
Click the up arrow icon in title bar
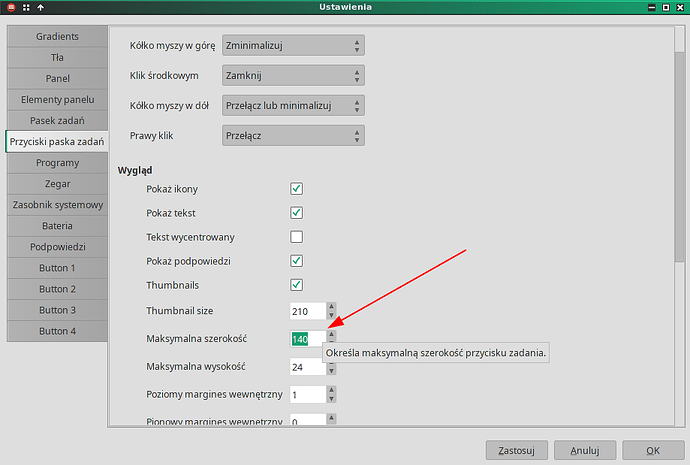(x=41, y=8)
